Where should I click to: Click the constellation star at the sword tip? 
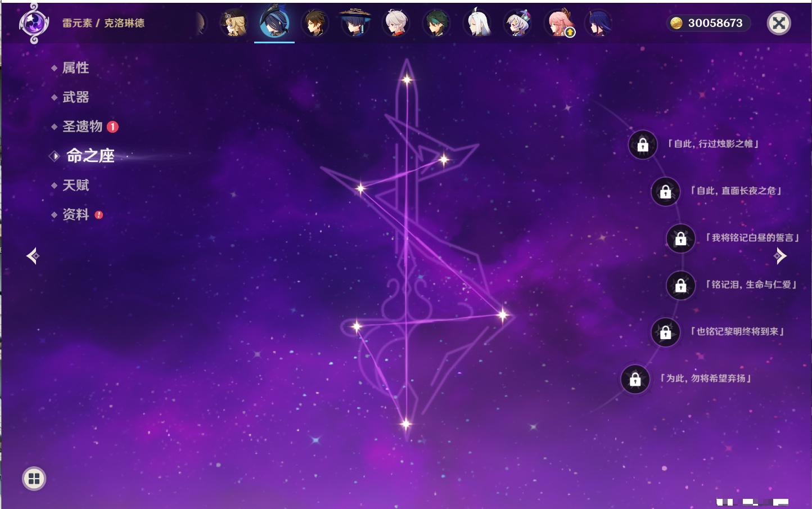coord(407,80)
